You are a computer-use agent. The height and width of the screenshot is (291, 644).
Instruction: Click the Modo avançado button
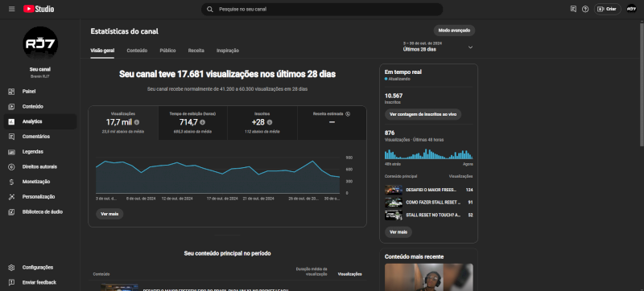click(x=454, y=31)
